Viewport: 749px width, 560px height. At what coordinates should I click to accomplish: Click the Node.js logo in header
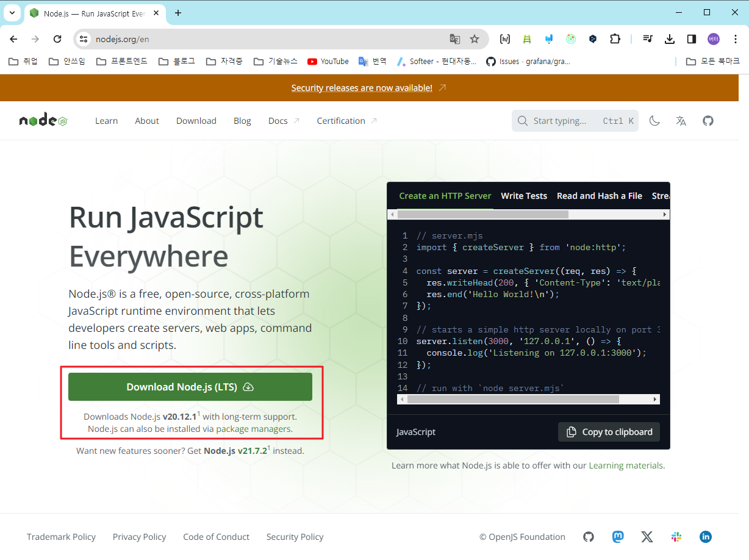click(43, 120)
